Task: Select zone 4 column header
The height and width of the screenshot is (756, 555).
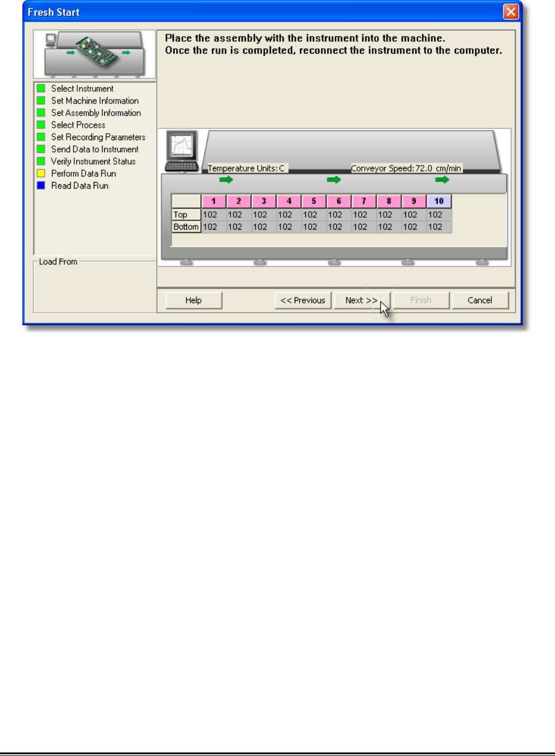Action: click(x=289, y=201)
